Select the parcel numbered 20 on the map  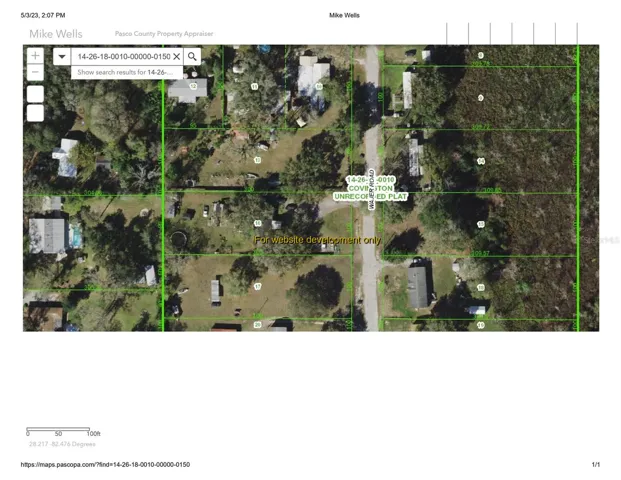click(x=257, y=324)
